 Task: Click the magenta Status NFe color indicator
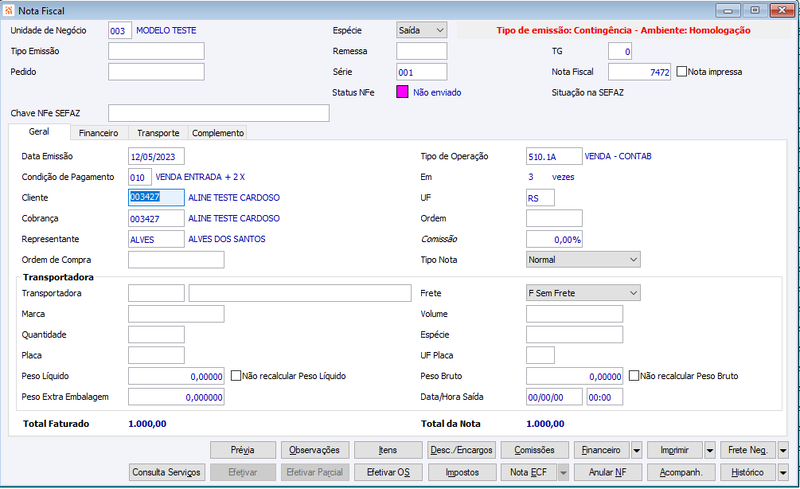(x=402, y=92)
